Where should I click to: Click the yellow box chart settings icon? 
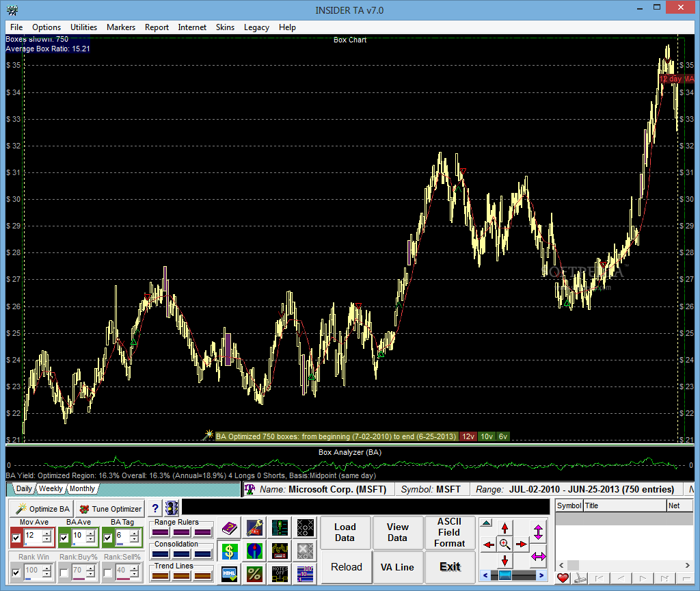(280, 551)
